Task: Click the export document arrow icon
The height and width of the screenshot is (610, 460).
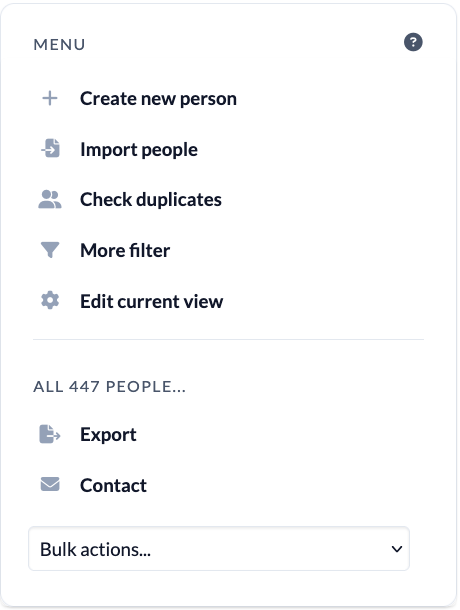Action: click(x=50, y=434)
